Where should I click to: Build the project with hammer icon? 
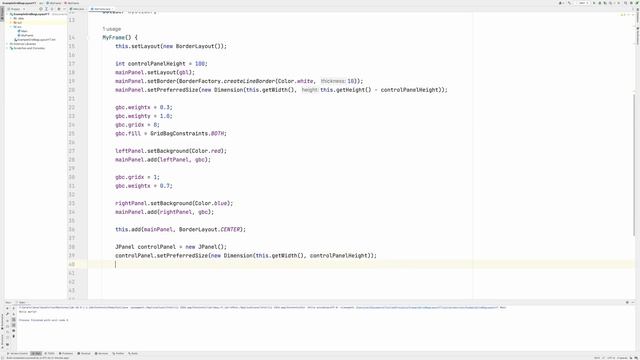pyautogui.click(x=569, y=3)
